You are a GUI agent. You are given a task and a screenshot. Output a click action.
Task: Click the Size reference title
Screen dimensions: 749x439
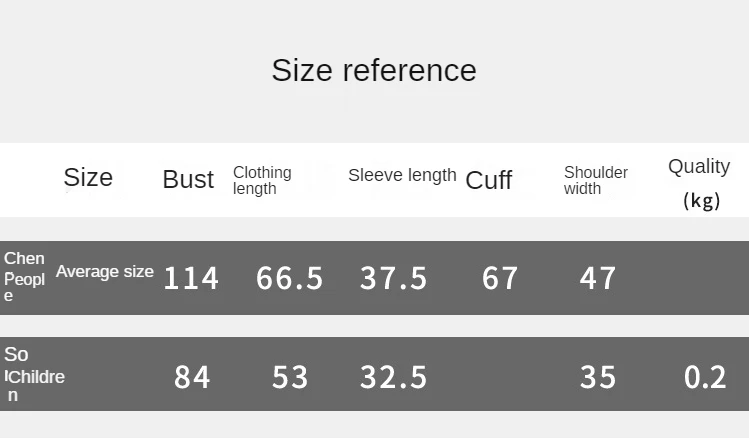pos(374,70)
